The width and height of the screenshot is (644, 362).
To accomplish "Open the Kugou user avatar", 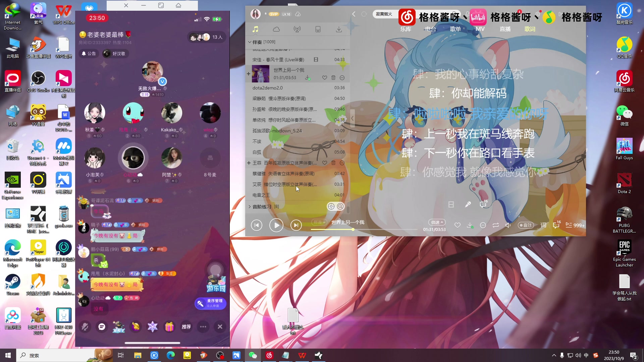I will coord(256,14).
